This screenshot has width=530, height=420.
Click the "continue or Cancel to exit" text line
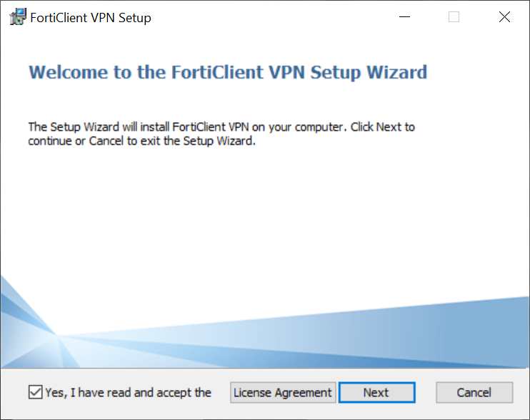coord(141,141)
